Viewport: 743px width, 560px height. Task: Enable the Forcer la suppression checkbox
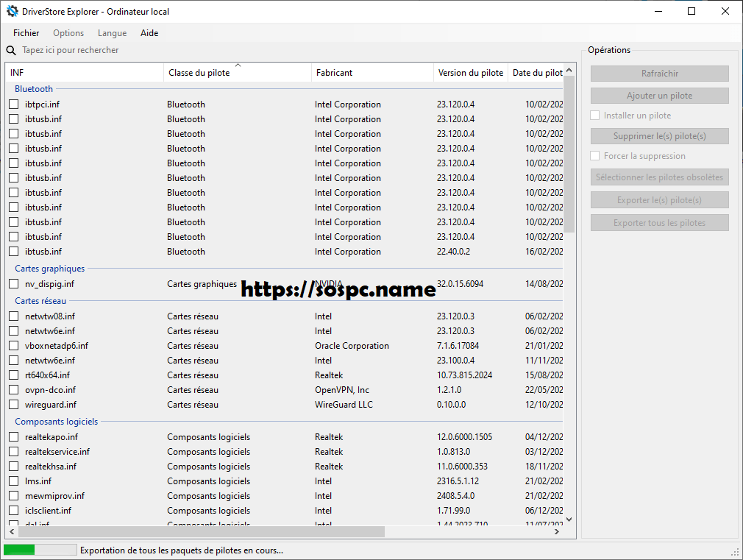(x=595, y=156)
